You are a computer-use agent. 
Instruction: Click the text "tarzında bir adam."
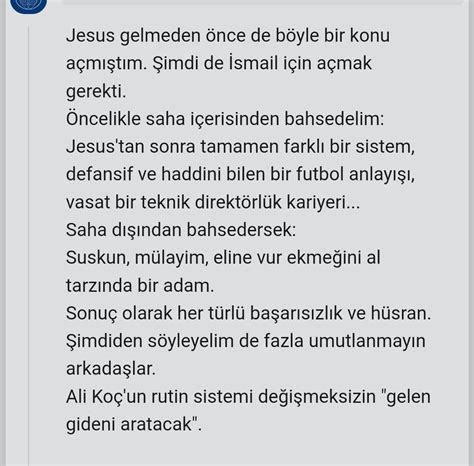click(140, 286)
